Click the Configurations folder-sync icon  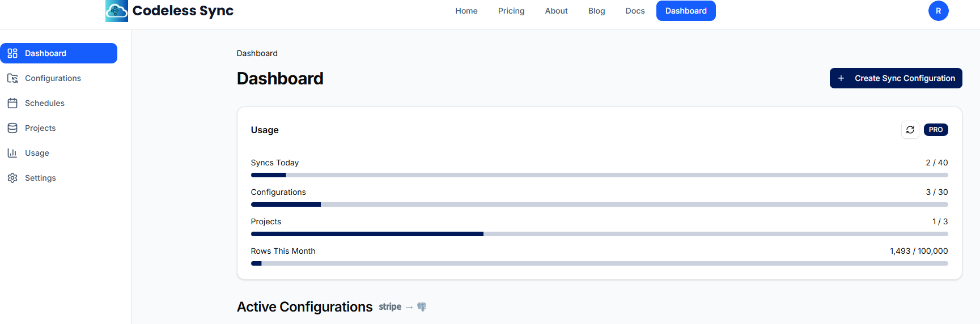[12, 78]
